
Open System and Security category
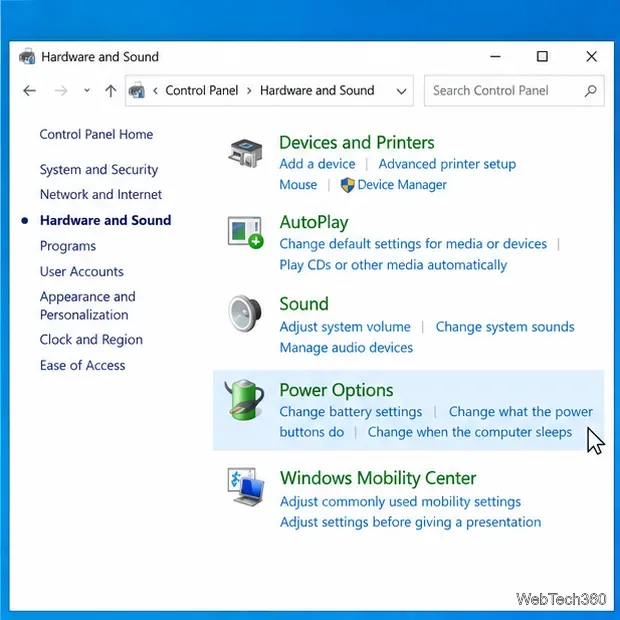click(x=99, y=170)
